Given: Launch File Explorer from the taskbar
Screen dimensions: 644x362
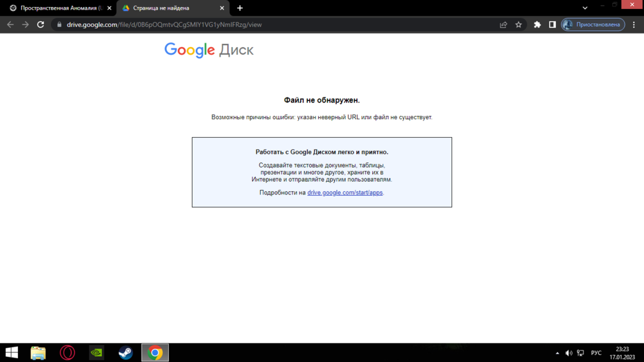Looking at the screenshot, I should pos(38,352).
